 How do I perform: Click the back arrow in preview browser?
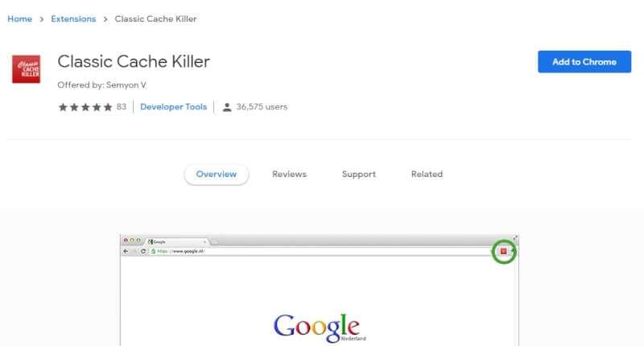coord(126,251)
